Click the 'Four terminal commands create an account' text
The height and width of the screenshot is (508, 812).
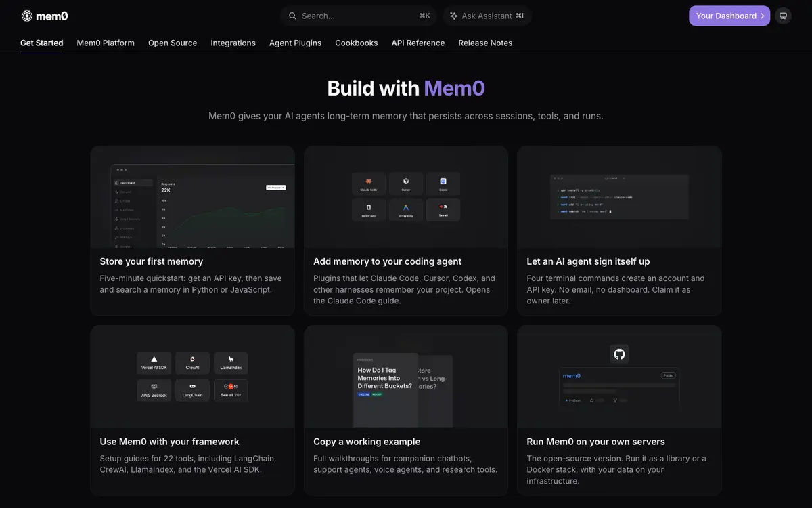[x=616, y=289]
